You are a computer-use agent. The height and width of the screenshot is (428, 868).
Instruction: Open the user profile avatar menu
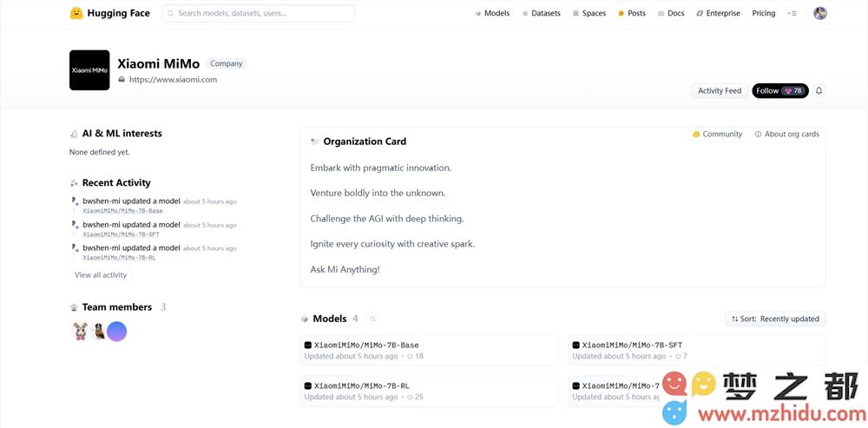pos(820,13)
